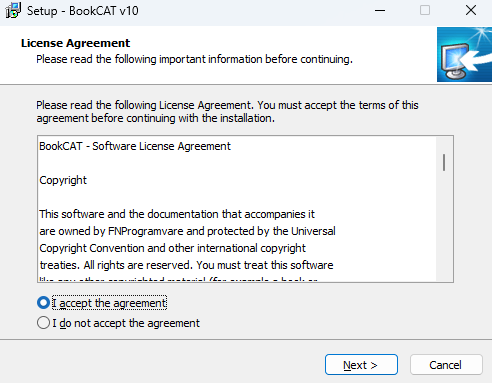Click the setup installer icon in title bar
Screen dimensions: 492x383
[13, 10]
